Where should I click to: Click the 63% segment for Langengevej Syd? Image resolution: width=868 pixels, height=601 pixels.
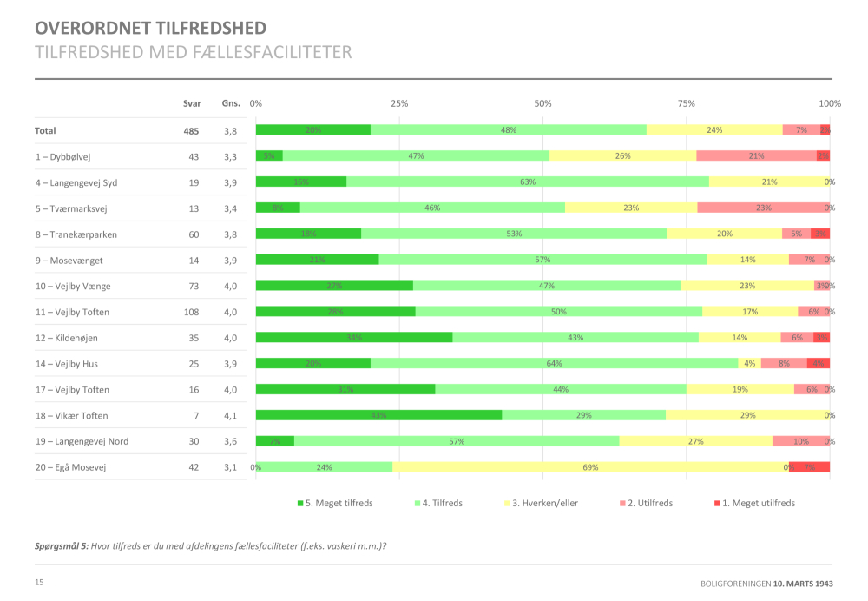(x=527, y=182)
